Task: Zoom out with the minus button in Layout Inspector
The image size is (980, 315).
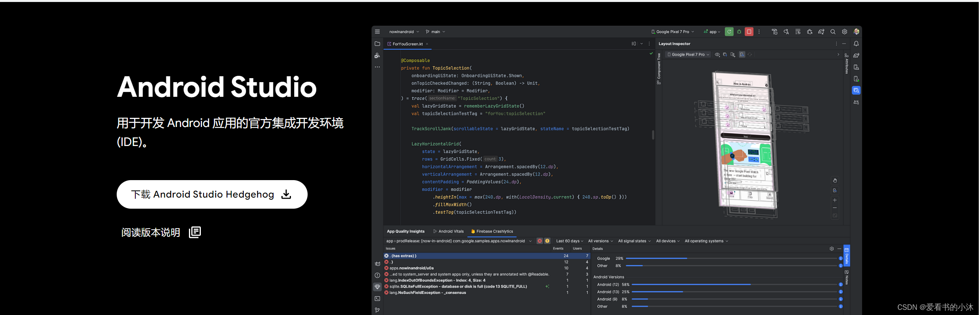Action: tap(835, 208)
